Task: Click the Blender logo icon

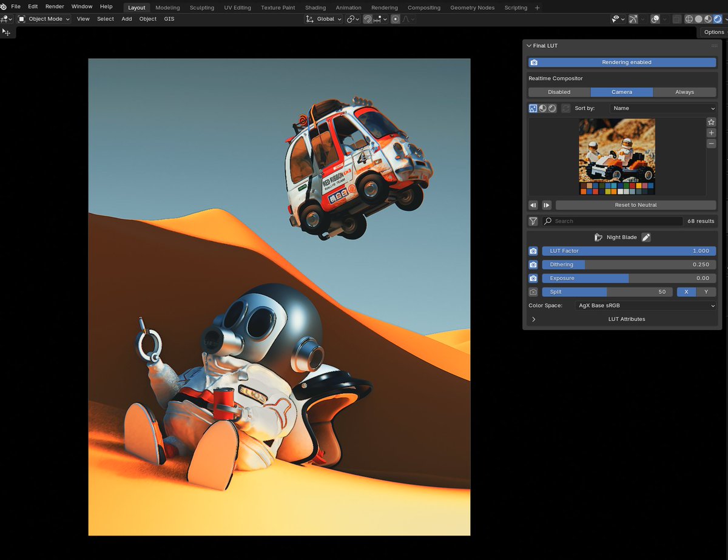Action: click(x=4, y=7)
